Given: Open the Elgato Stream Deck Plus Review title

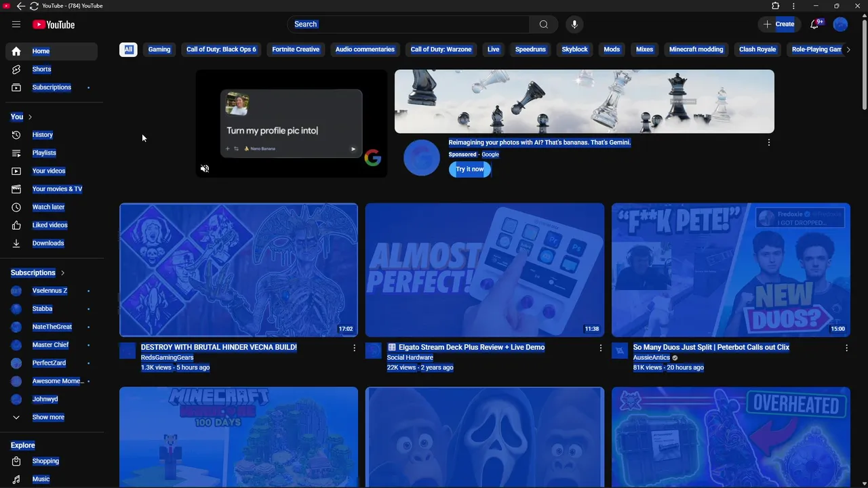Looking at the screenshot, I should pyautogui.click(x=466, y=348).
